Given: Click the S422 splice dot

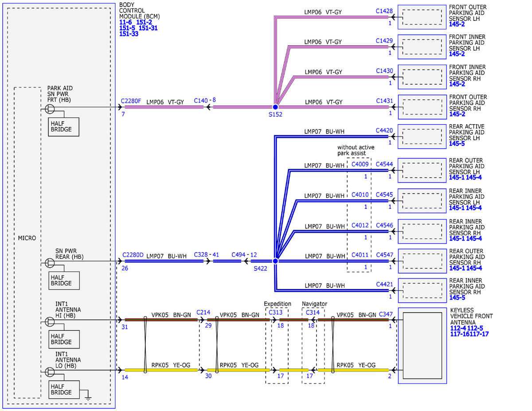Looking at the screenshot, I should pos(275,261).
